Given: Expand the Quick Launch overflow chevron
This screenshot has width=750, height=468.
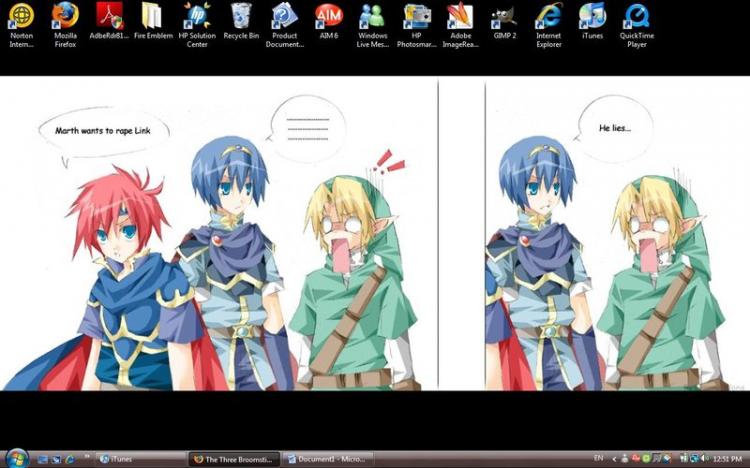Looking at the screenshot, I should click(x=87, y=456).
